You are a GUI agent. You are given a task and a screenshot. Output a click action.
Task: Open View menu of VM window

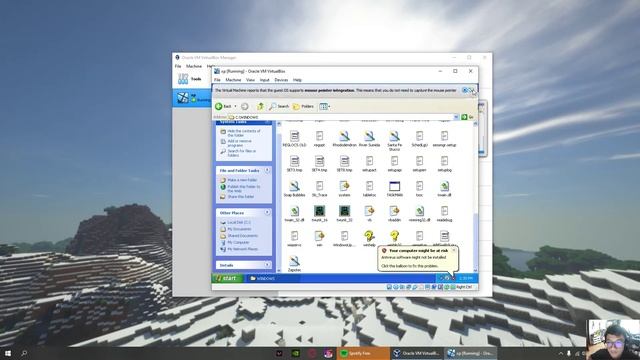coord(250,80)
